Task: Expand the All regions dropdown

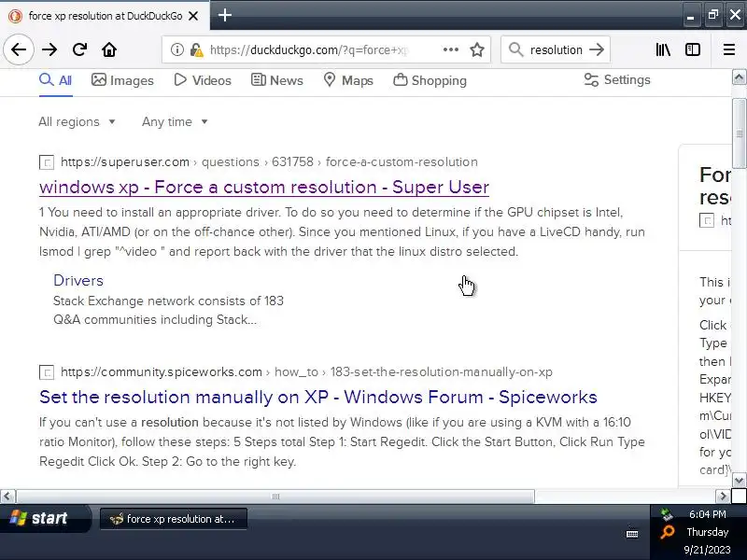Action: point(78,122)
